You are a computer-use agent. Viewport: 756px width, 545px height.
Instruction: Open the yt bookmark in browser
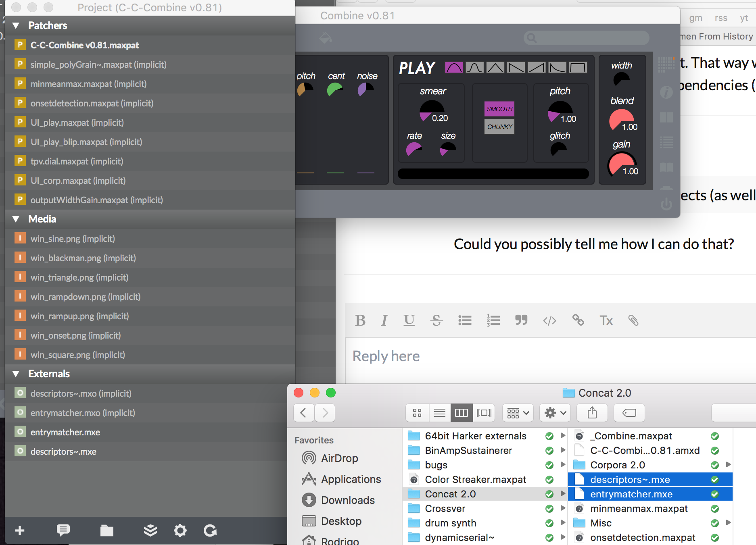[744, 18]
